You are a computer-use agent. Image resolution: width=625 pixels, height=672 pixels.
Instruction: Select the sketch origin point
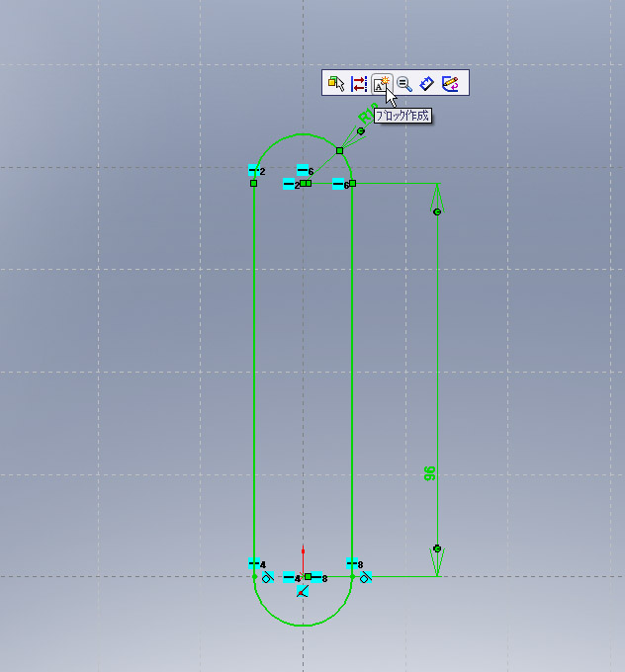[304, 576]
